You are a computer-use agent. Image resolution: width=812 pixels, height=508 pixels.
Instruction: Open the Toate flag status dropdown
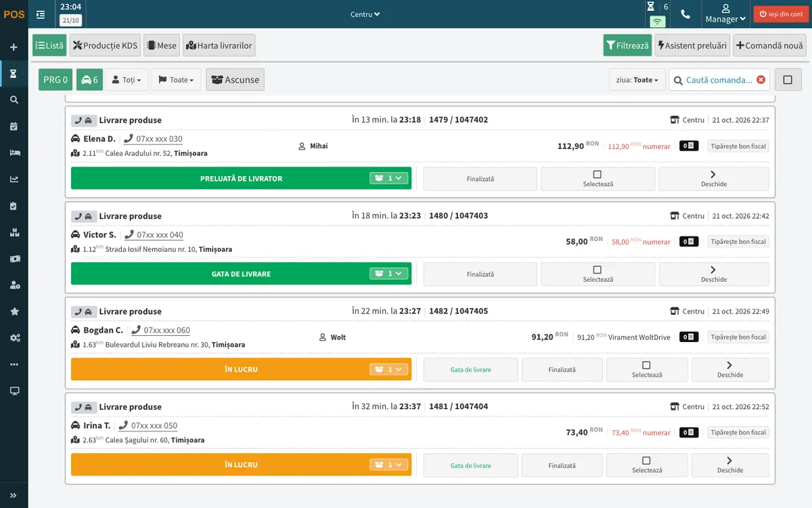[x=176, y=80]
